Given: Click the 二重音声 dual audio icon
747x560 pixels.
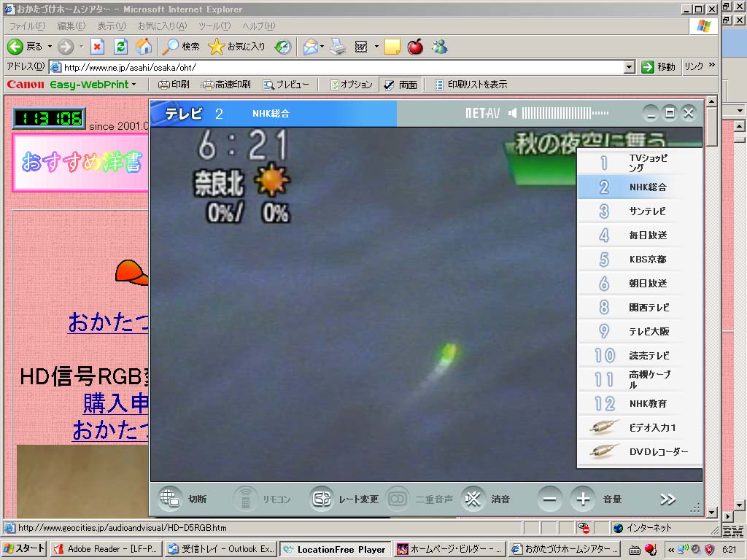Looking at the screenshot, I should click(398, 499).
